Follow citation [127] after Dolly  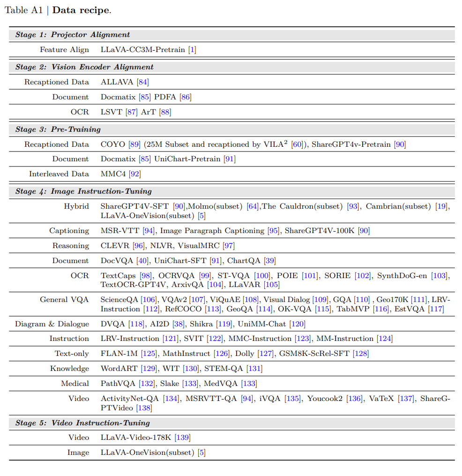pos(266,354)
